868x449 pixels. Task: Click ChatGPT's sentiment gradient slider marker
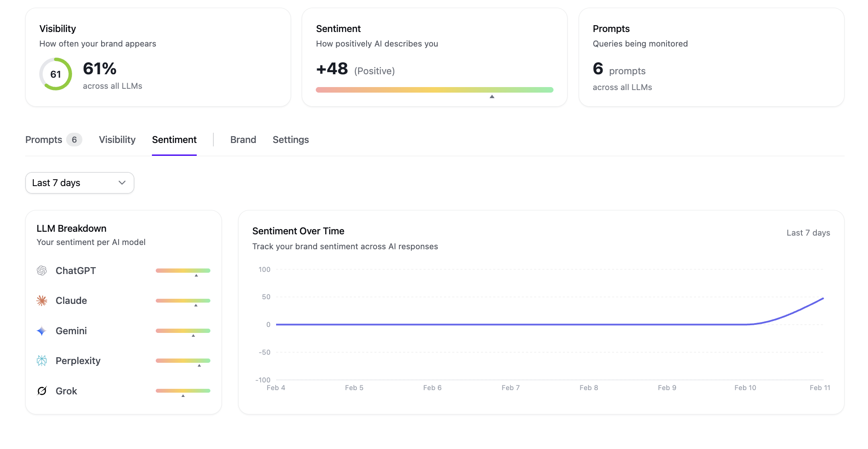(x=197, y=276)
